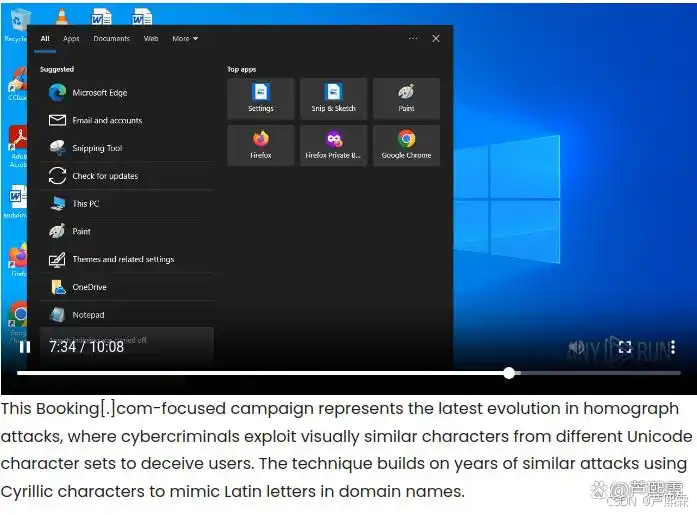Click the video progress slider handle
This screenshot has width=697, height=515.
coord(509,373)
